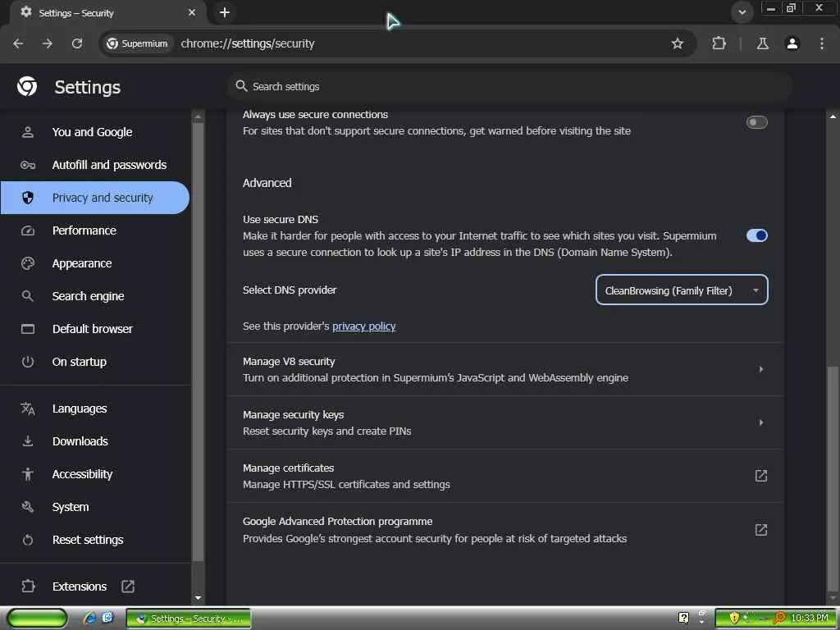The image size is (840, 630).
Task: Click the 10:33 PM taskbar clock
Action: click(x=810, y=618)
